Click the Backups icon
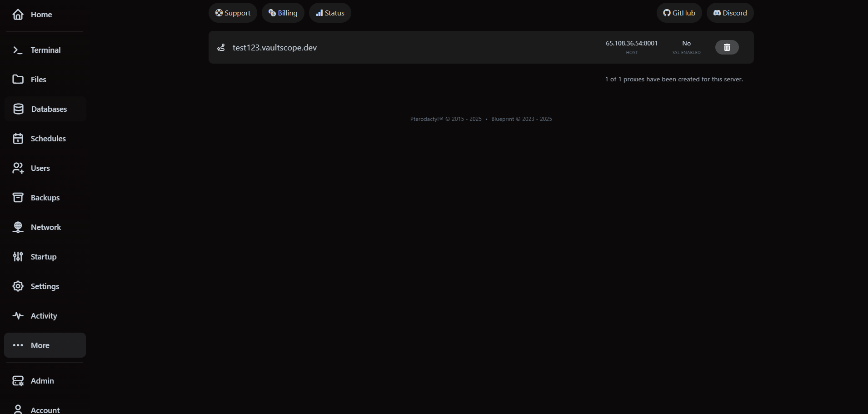The width and height of the screenshot is (868, 414). click(18, 197)
